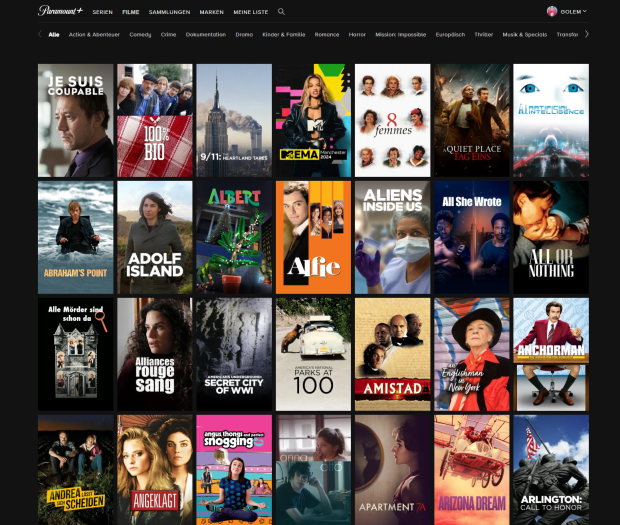Open the Marken menu

212,12
